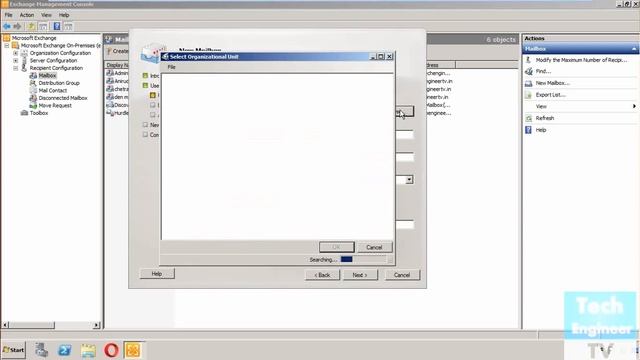Click the Mail Contact node icon
Viewport: 640px width, 360px height.
pos(33,90)
